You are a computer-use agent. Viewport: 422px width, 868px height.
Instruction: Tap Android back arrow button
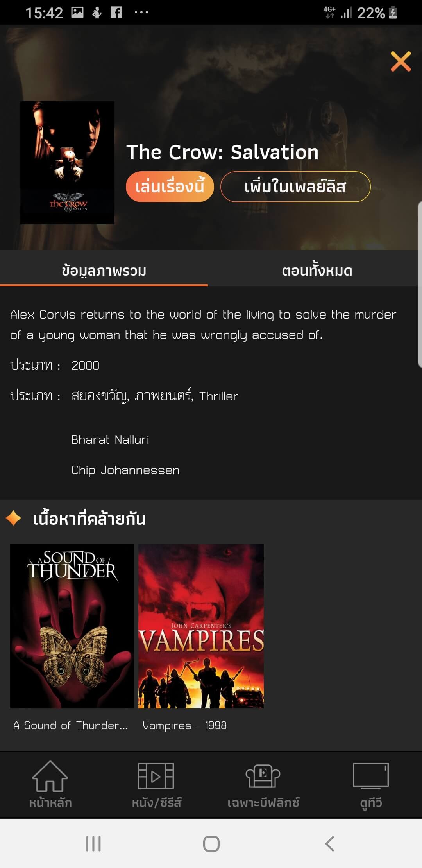coord(329,843)
